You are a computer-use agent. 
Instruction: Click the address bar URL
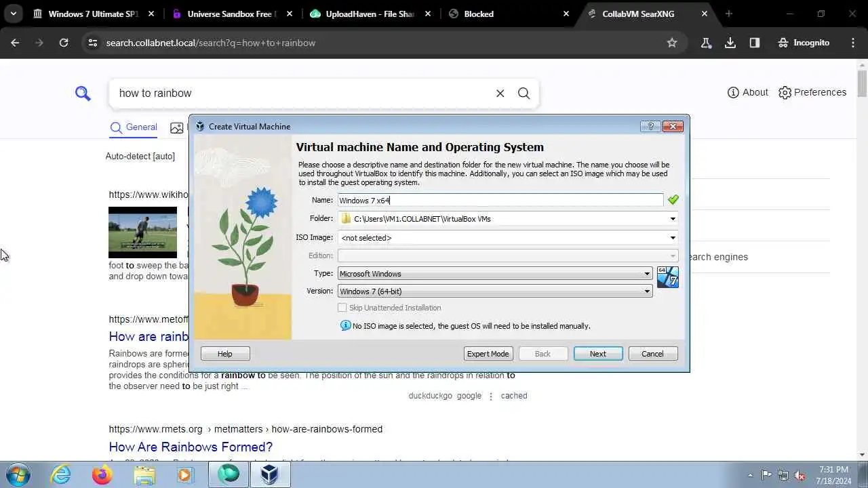210,43
